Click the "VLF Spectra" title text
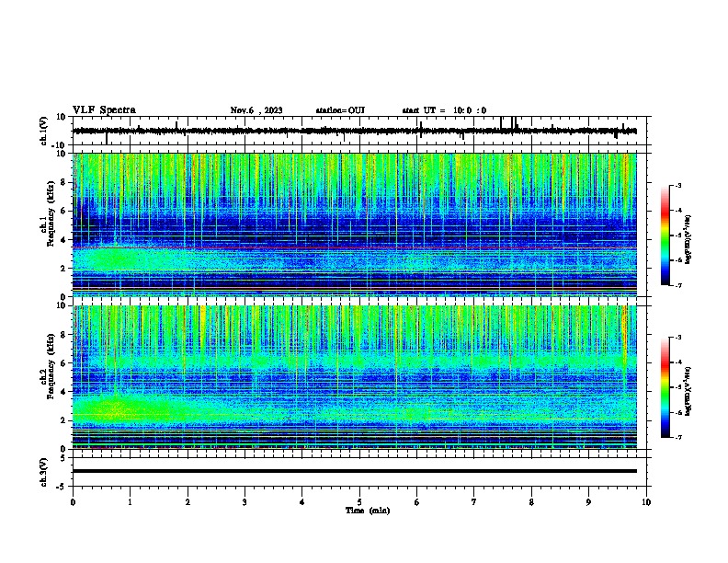This screenshot has height=563, width=728. pos(104,110)
